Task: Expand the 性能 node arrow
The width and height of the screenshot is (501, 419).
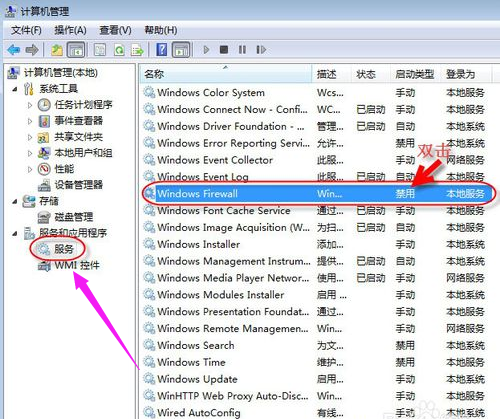Action: pos(30,169)
